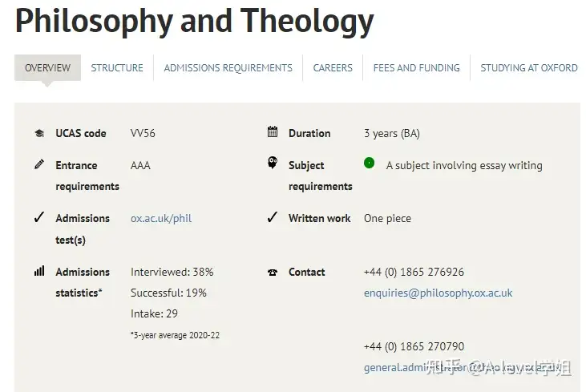The width and height of the screenshot is (586, 392).
Task: Select the Overview tab
Action: 47,67
